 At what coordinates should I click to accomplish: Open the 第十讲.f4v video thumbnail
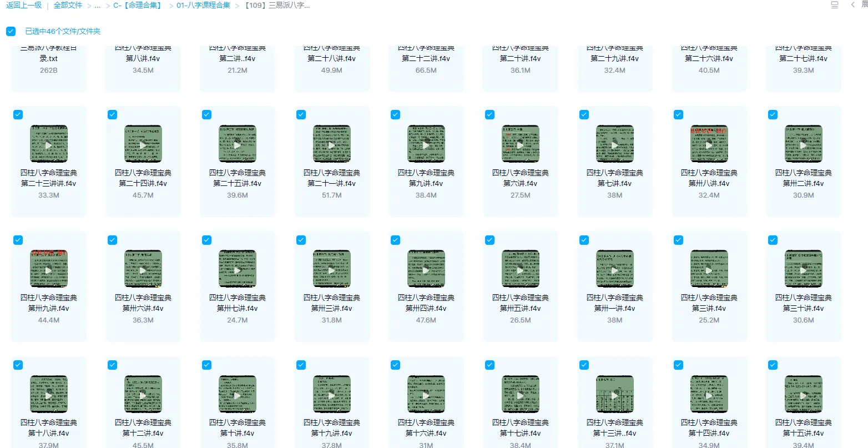coord(238,394)
